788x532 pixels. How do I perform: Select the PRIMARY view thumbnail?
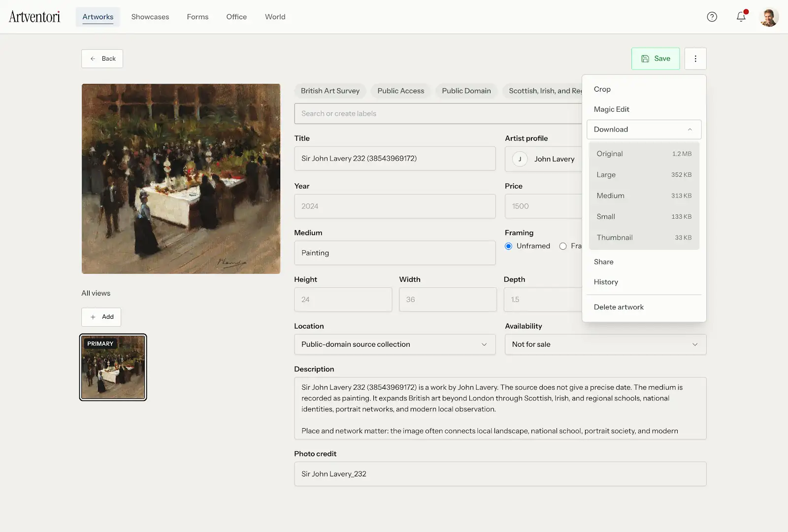coord(113,367)
